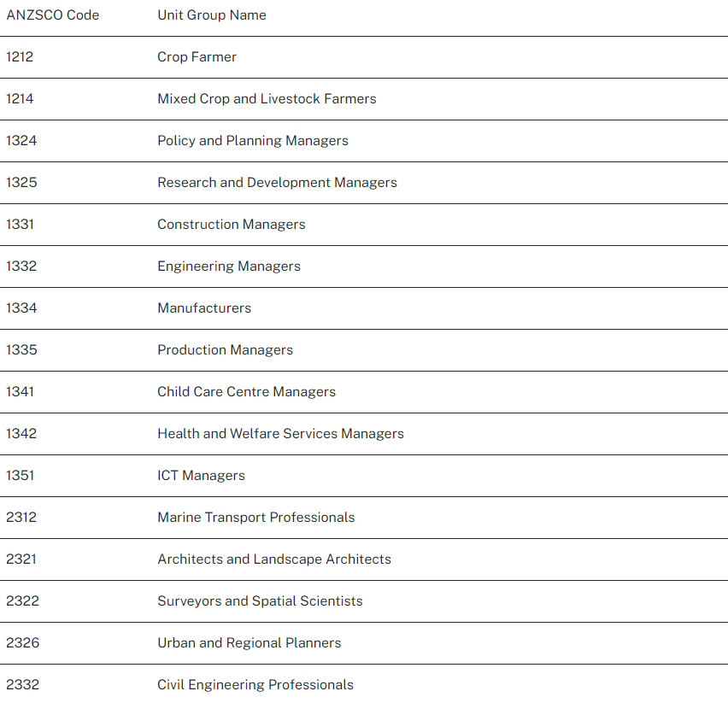Select the Crop Farmer row name
728x703 pixels.
197,57
